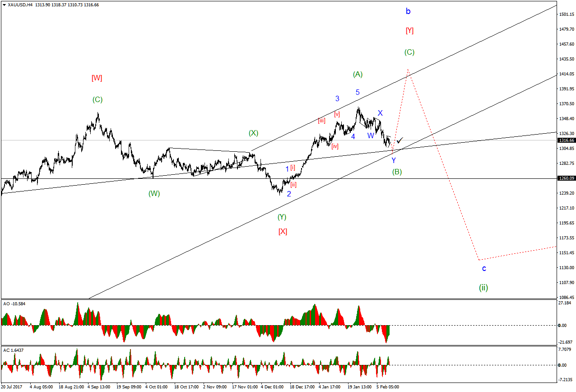Select the red [W] wave label
This screenshot has height=392, width=576.
tap(97, 78)
